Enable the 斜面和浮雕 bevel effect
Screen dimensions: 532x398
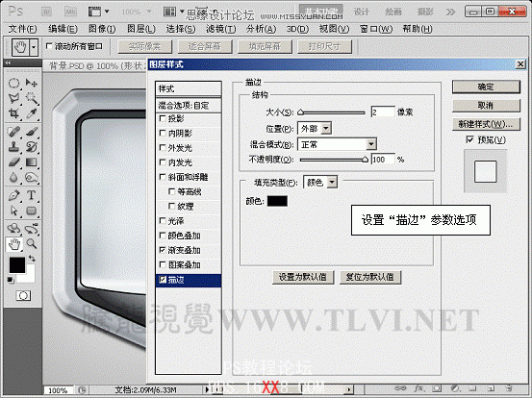pos(163,177)
